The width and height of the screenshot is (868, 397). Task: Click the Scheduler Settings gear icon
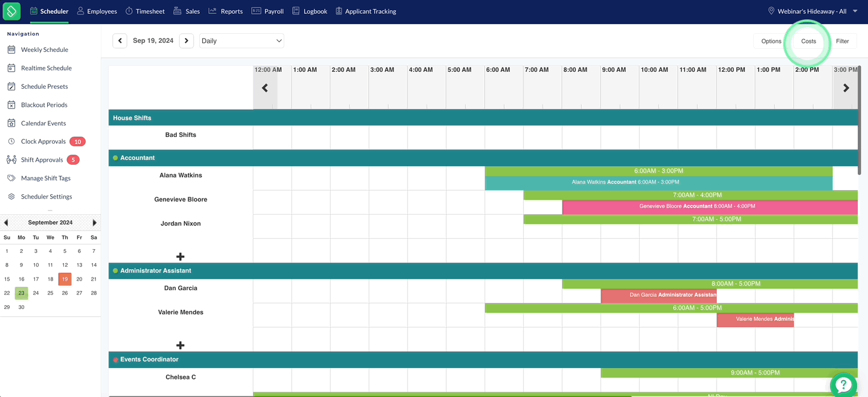tap(11, 197)
